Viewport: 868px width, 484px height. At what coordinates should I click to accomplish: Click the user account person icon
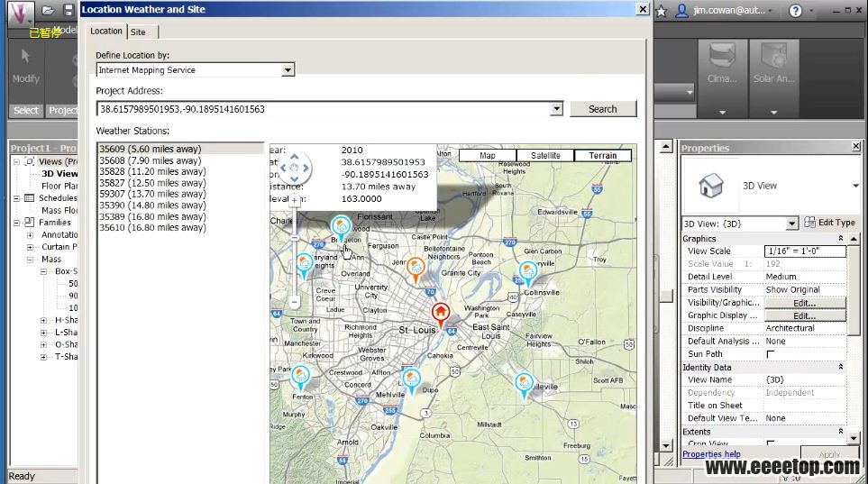pyautogui.click(x=682, y=11)
